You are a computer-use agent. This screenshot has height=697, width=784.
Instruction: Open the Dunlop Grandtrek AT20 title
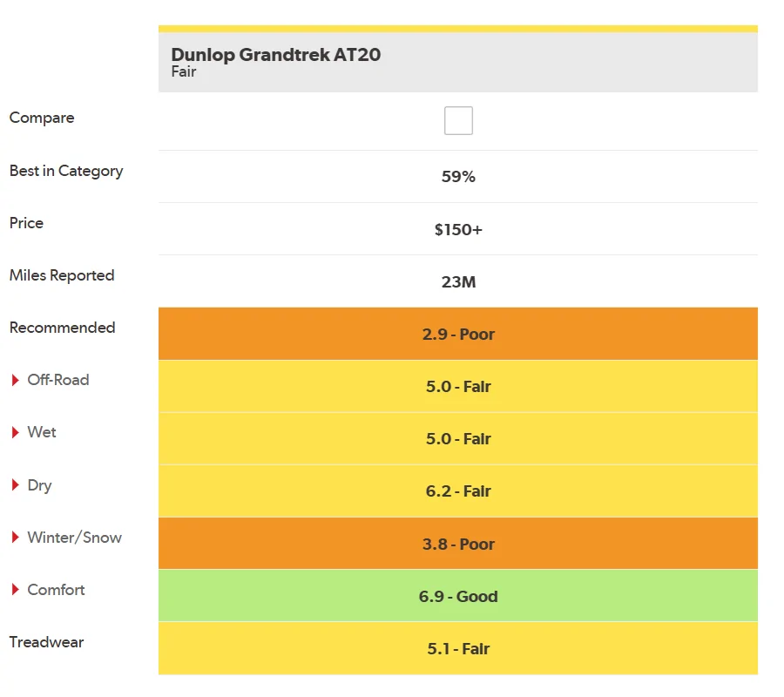[275, 55]
